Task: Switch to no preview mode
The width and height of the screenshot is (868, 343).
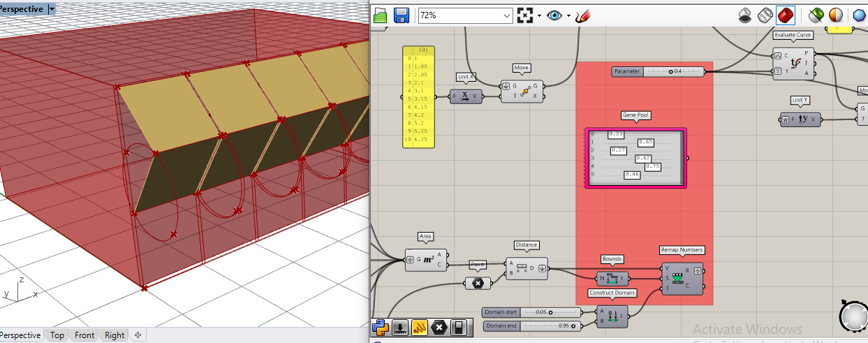Action: (x=745, y=15)
